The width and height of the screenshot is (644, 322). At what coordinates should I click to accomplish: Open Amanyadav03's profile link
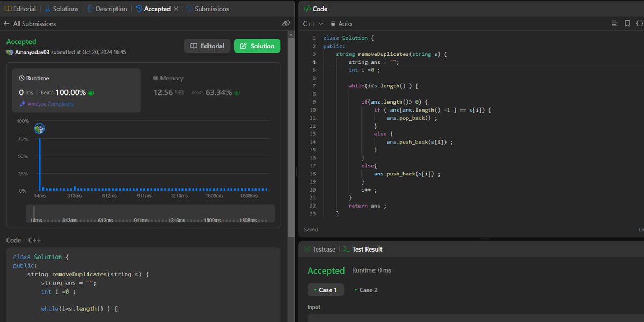coord(32,52)
